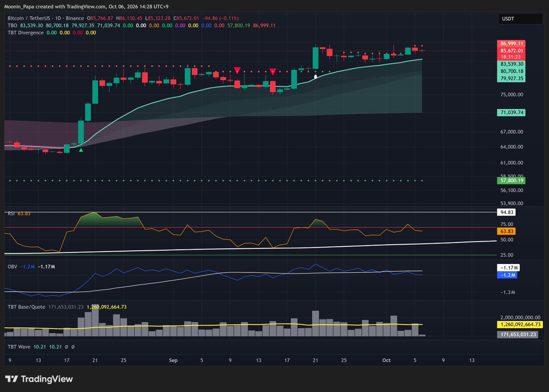Click the yellow 1,260,092,664.73 axis label
549x392 pixels.
(x=520, y=324)
